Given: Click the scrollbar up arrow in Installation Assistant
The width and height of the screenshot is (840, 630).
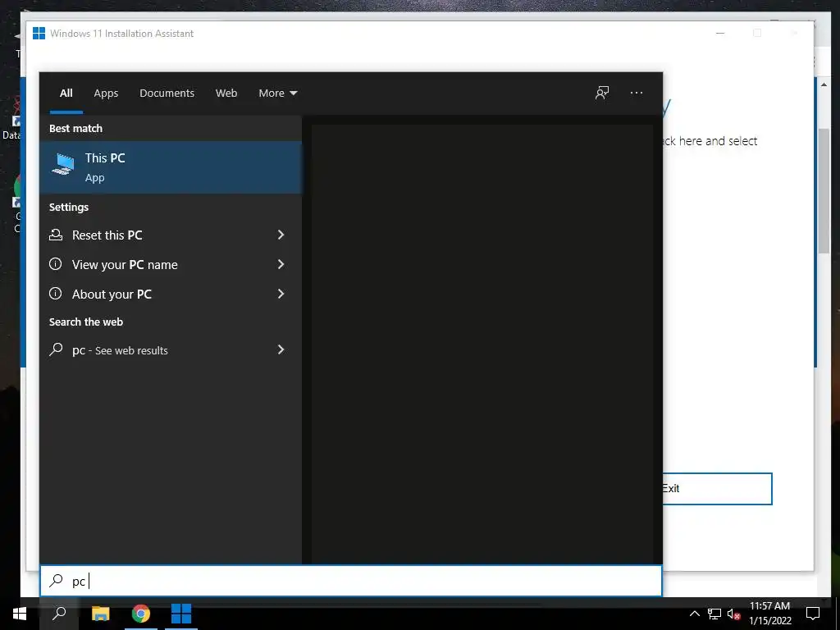Looking at the screenshot, I should point(824,84).
